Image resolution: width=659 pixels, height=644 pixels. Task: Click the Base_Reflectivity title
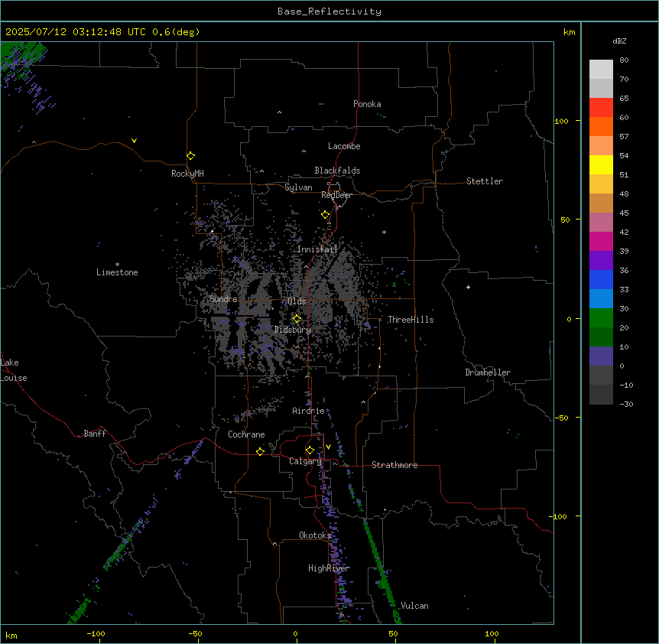(x=329, y=11)
